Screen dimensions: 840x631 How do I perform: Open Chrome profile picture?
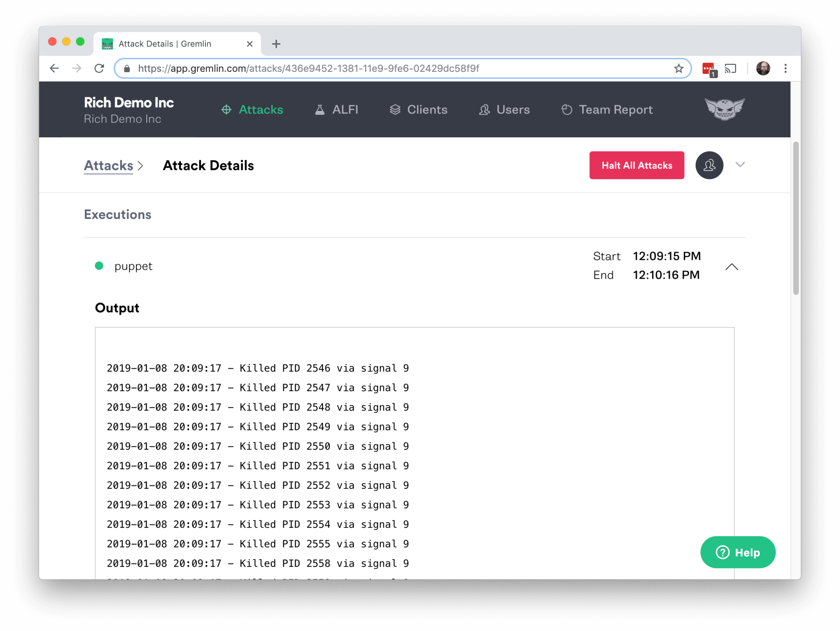(763, 68)
